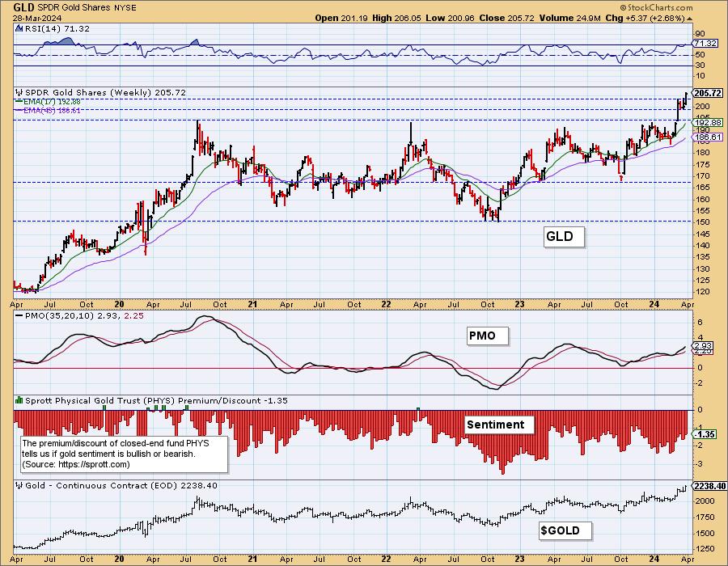Click the purple EMA(43) legend line marker
The image size is (728, 566).
click(19, 110)
